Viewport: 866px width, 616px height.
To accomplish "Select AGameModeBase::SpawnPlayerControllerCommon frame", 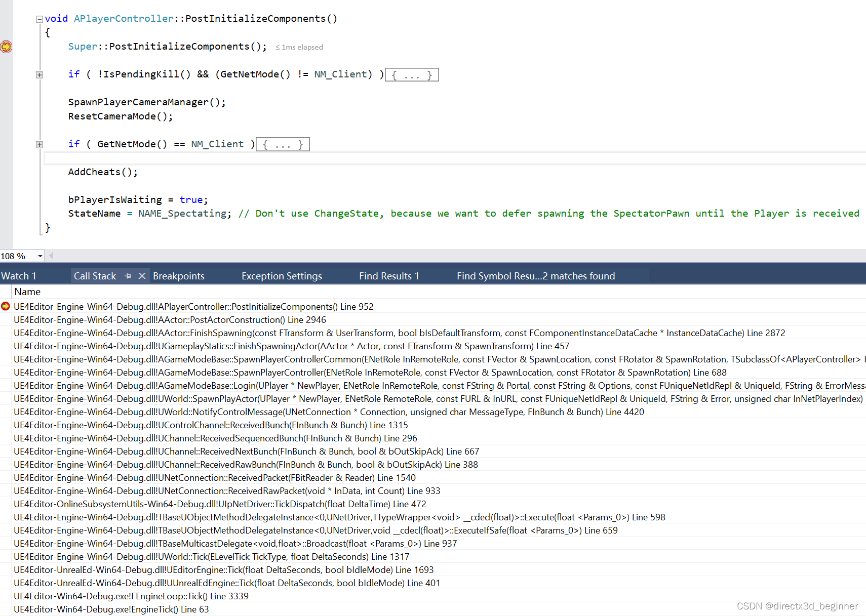I will pos(439,359).
